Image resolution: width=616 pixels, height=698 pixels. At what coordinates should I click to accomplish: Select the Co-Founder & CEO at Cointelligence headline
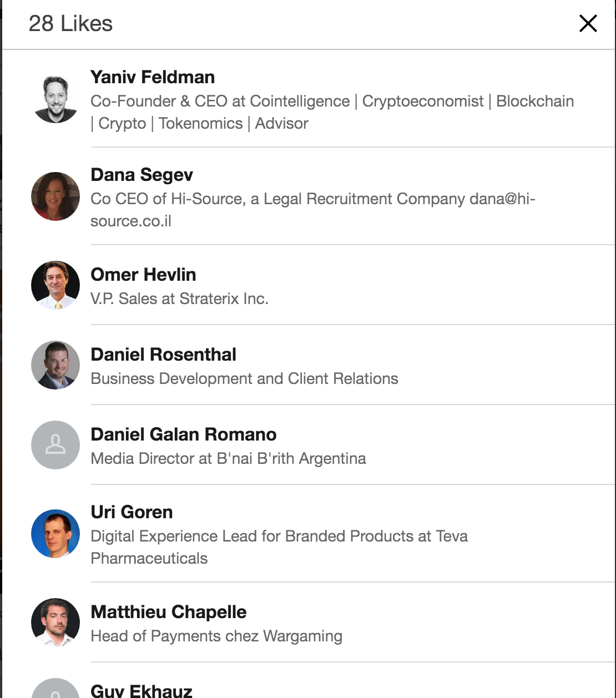click(x=332, y=112)
